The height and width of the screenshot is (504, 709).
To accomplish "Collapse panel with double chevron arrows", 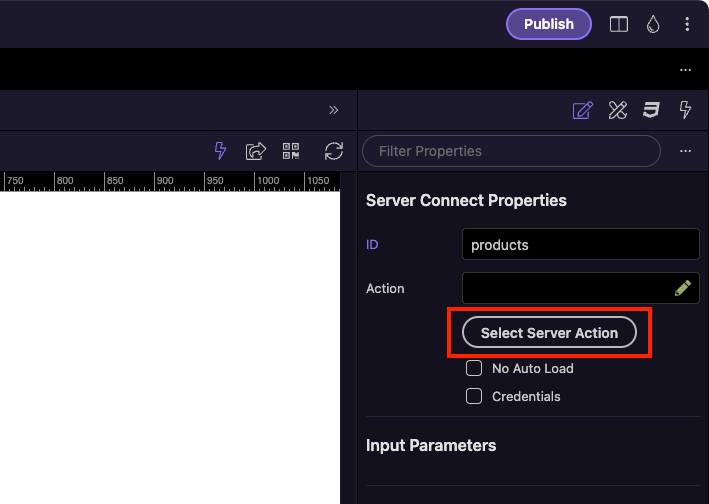I will [334, 110].
